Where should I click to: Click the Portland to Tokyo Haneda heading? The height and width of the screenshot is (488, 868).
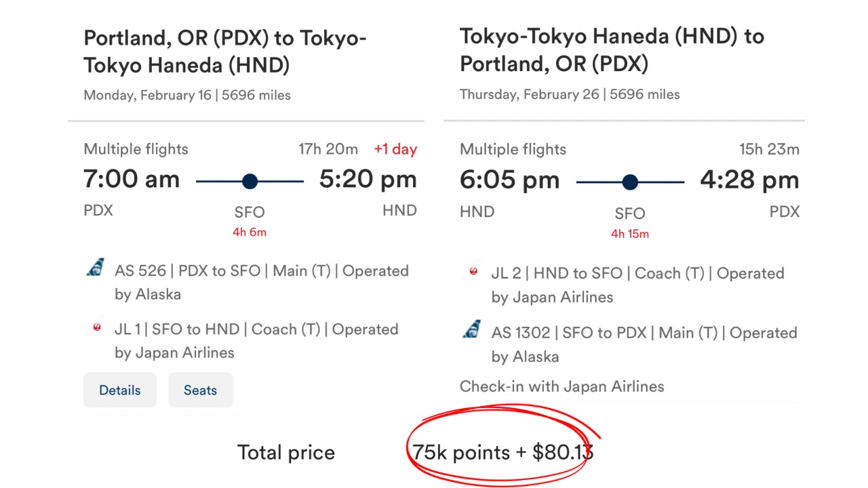pyautogui.click(x=224, y=52)
